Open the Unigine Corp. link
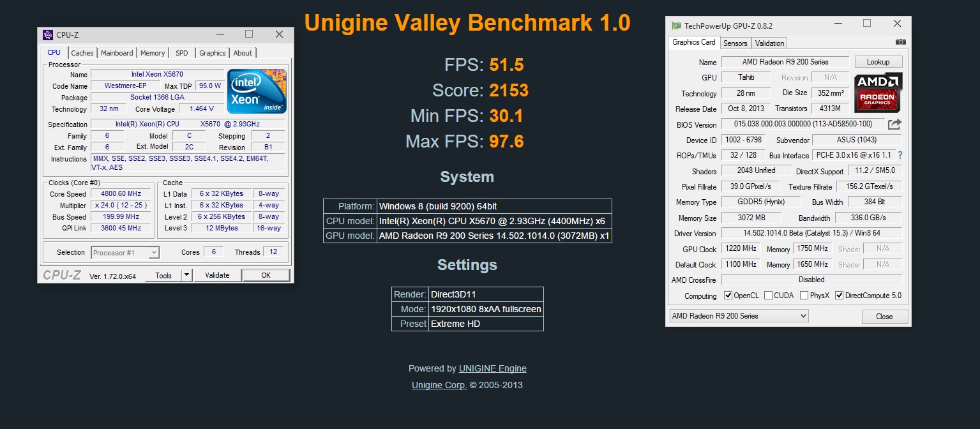980x429 pixels. point(439,385)
